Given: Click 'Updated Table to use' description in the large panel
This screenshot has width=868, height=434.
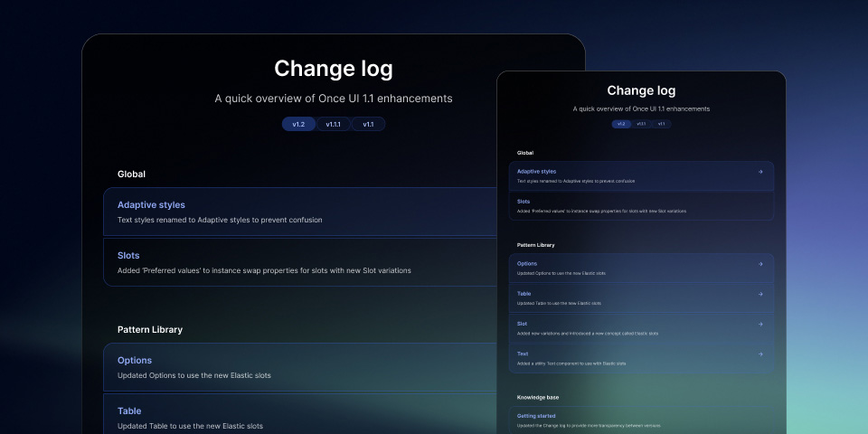Looking at the screenshot, I should point(190,426).
